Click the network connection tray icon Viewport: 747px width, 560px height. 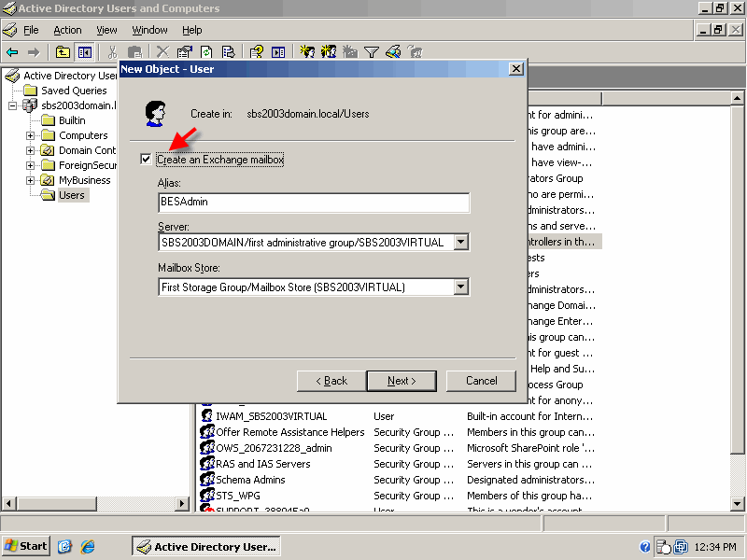682,547
